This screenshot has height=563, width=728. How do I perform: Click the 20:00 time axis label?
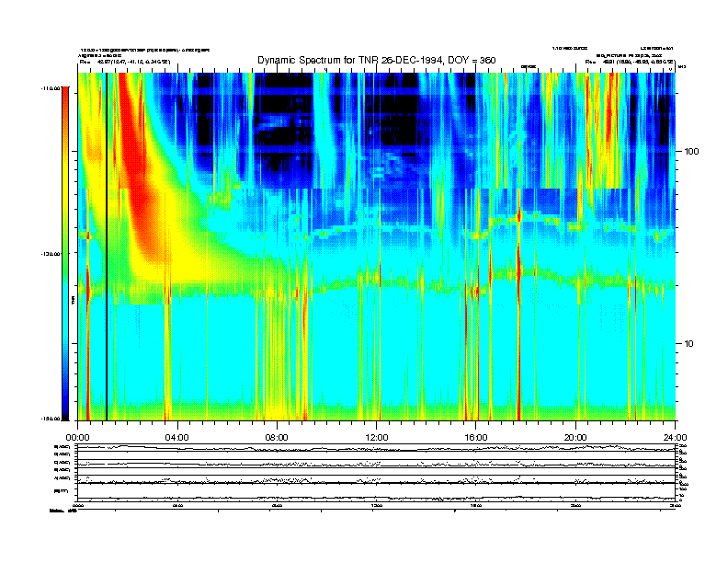click(575, 438)
